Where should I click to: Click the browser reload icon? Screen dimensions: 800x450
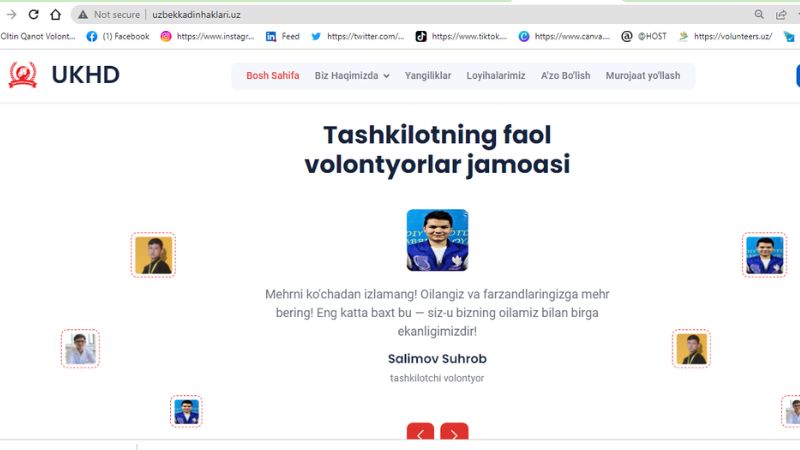pos(34,15)
